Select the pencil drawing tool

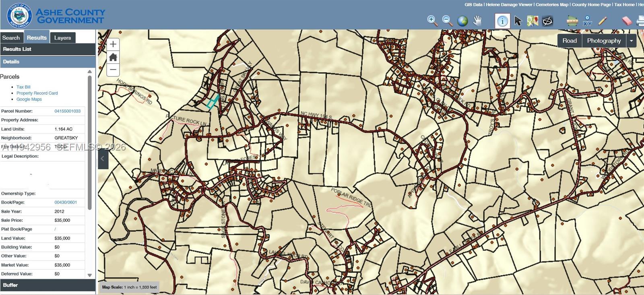[602, 21]
